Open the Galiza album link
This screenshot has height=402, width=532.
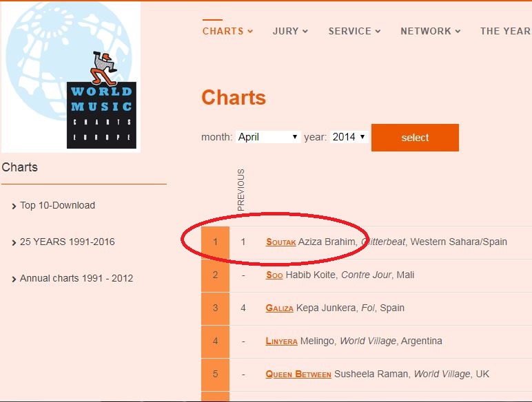point(279,308)
